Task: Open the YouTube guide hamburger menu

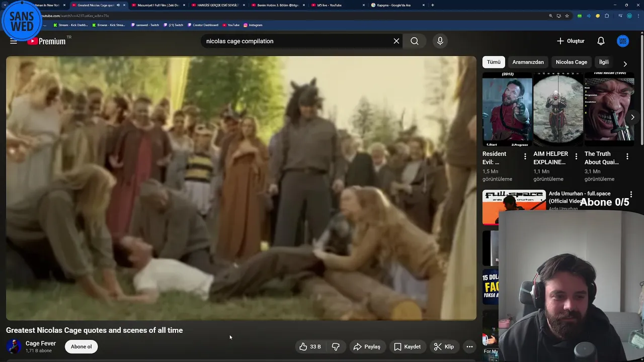Action: coord(14,41)
